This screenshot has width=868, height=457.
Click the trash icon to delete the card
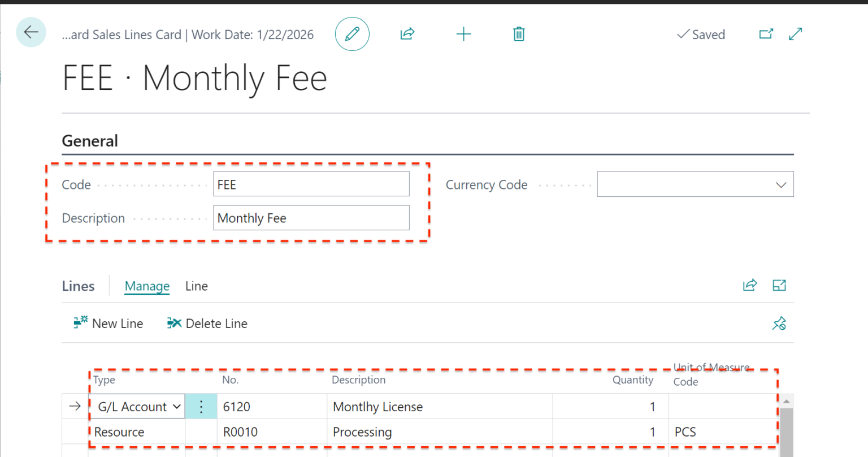(518, 34)
